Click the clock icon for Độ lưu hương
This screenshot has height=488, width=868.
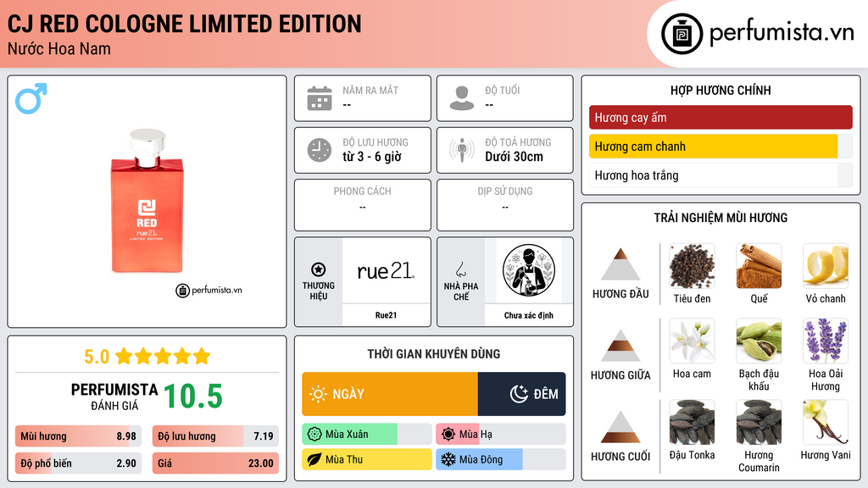(x=320, y=150)
